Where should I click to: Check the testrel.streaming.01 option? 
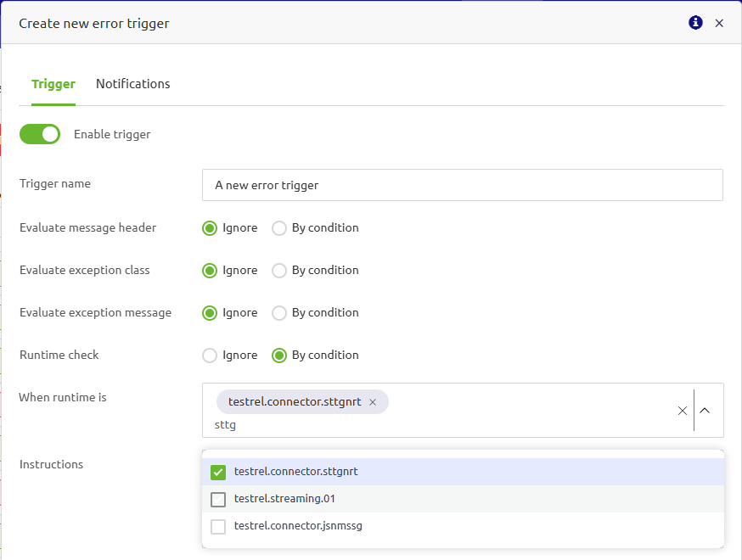pyautogui.click(x=218, y=499)
